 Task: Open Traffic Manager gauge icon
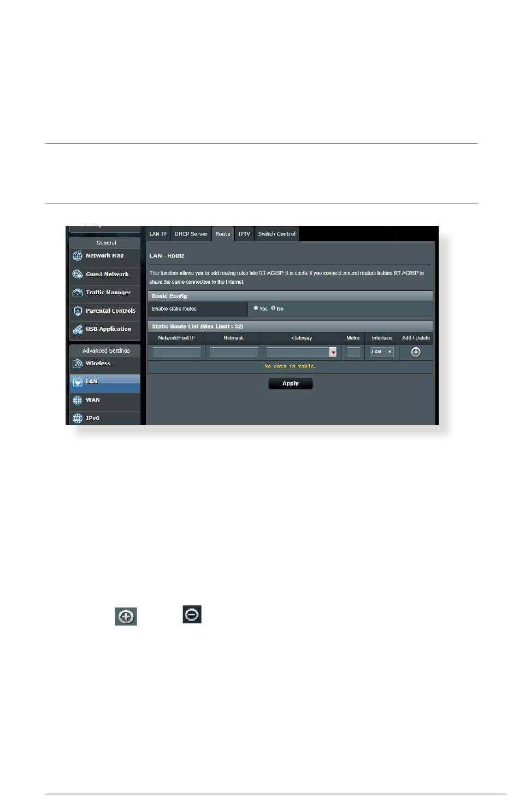(x=78, y=293)
